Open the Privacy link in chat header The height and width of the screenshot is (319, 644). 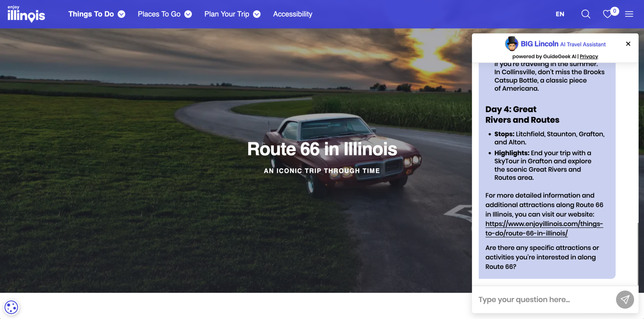click(x=589, y=56)
